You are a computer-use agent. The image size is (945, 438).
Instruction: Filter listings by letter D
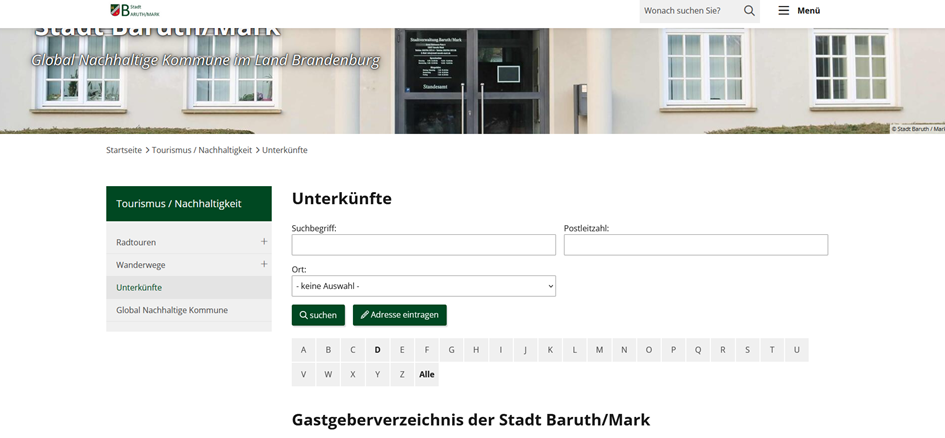click(377, 350)
